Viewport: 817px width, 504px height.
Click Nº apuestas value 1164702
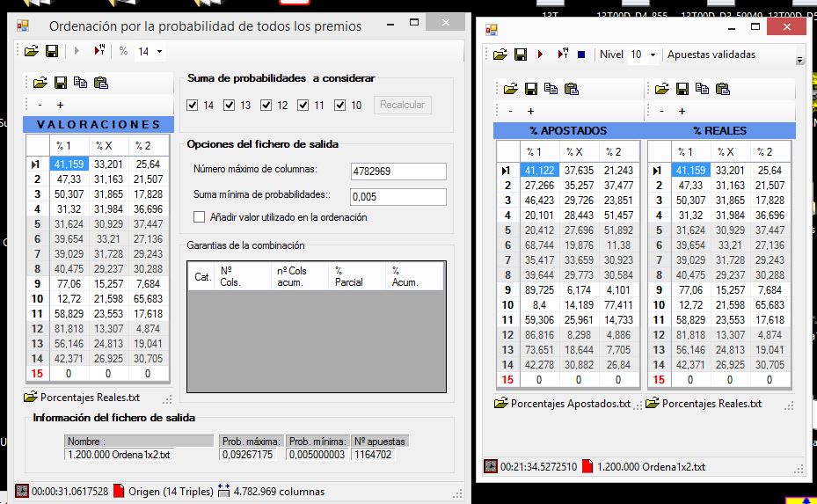pos(373,455)
